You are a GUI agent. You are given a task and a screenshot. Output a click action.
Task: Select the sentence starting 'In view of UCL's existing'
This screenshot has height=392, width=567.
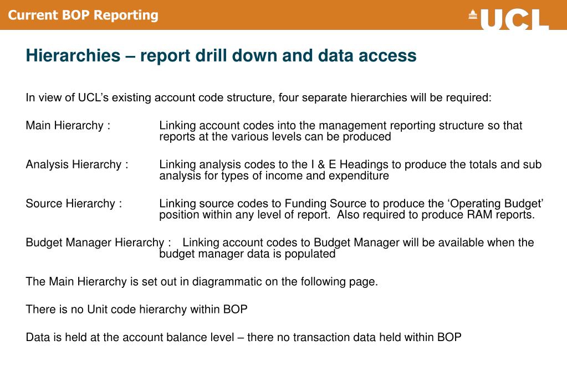pos(258,97)
